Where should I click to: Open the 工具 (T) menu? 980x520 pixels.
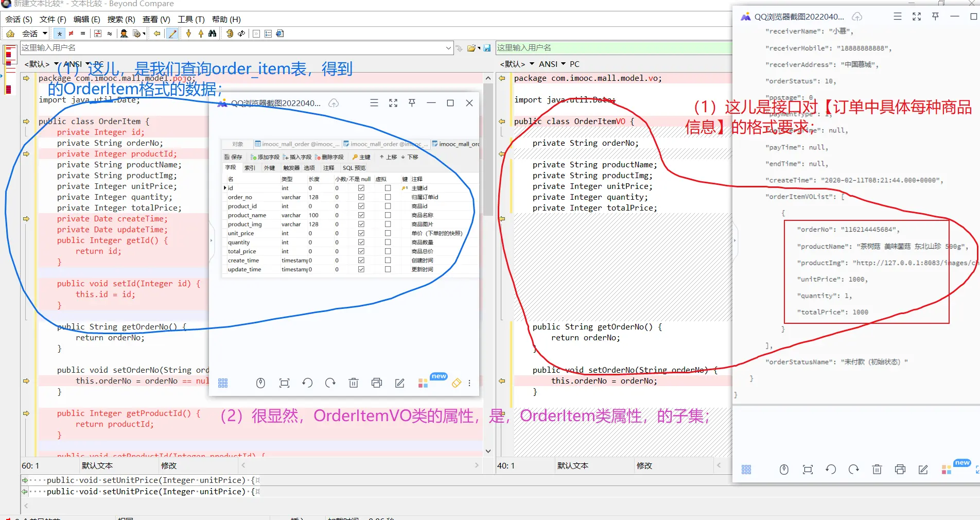tap(191, 20)
